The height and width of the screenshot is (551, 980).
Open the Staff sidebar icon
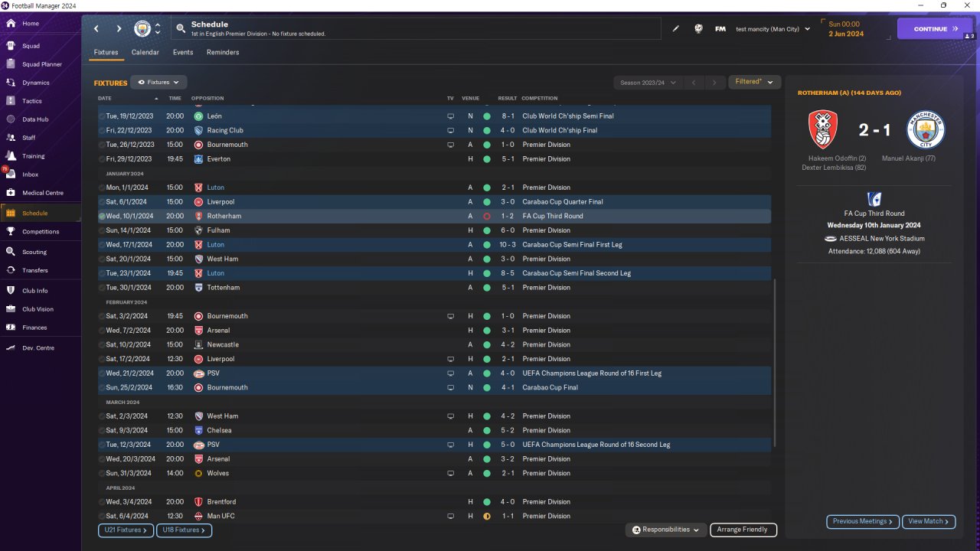(11, 138)
